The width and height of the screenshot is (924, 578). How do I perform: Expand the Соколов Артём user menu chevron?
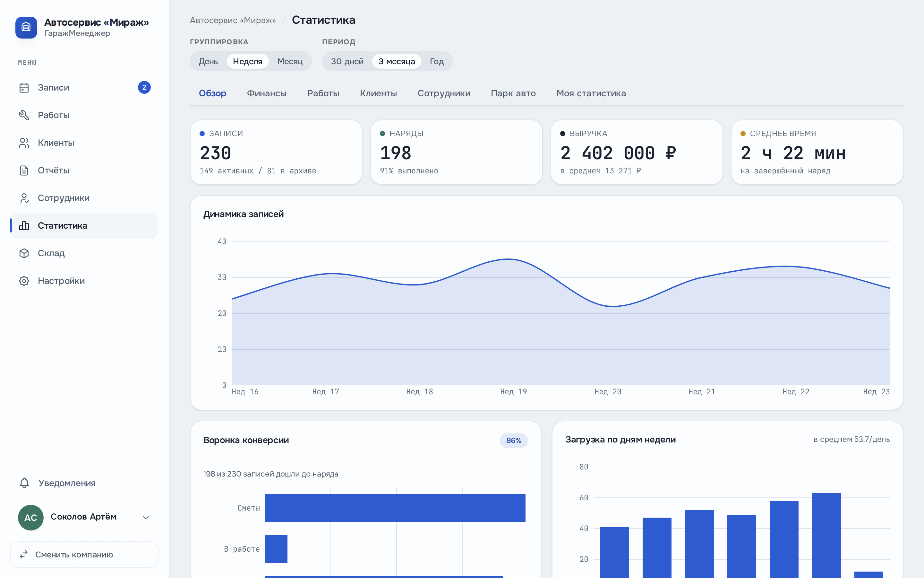click(x=145, y=517)
